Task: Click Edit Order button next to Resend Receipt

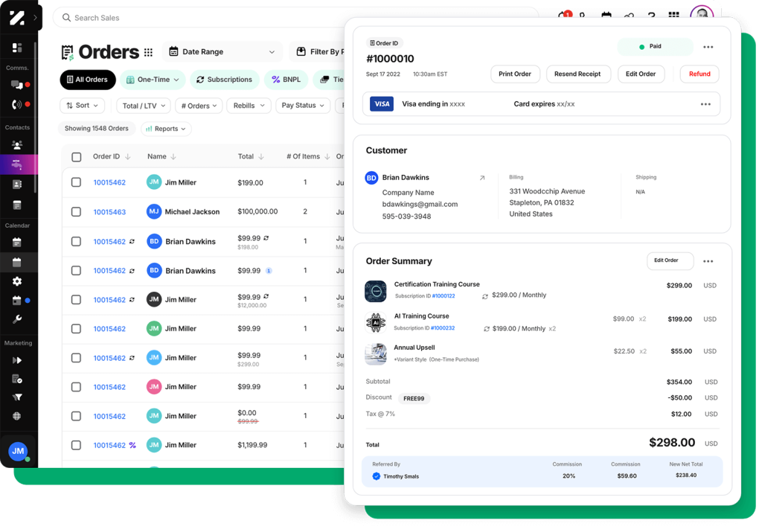Action: coord(641,74)
